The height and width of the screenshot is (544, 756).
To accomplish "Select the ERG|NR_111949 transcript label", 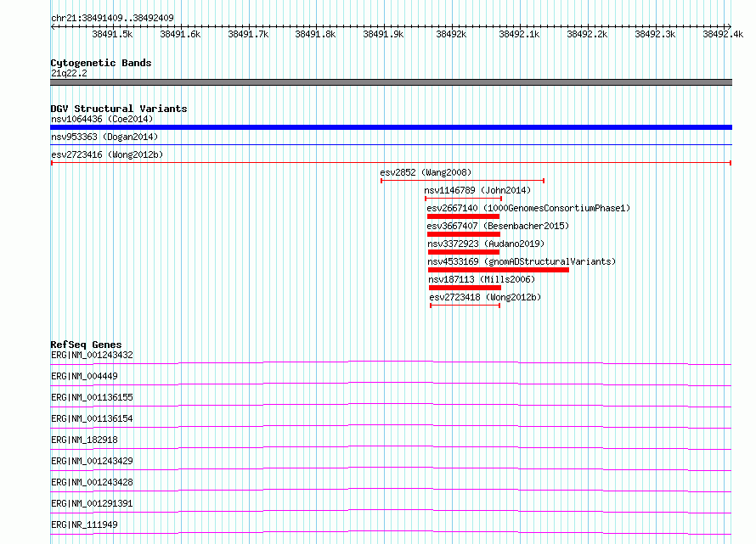I will tap(84, 524).
